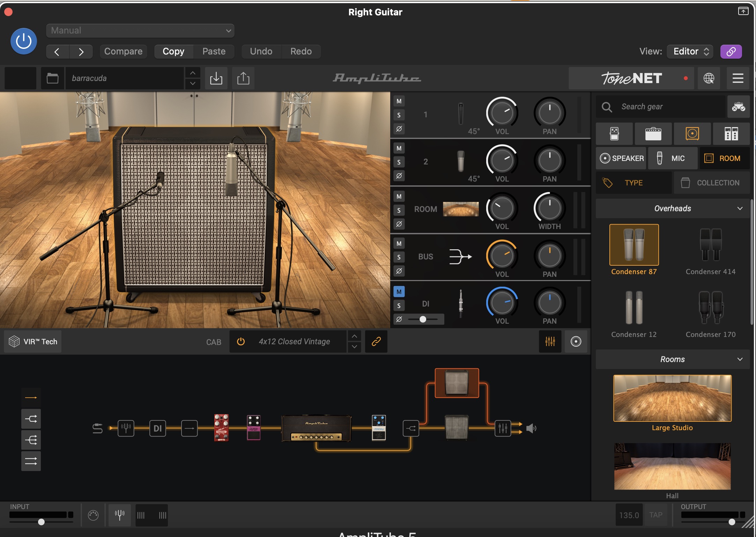This screenshot has width=756, height=537.
Task: Click the Undo button
Action: tap(261, 52)
